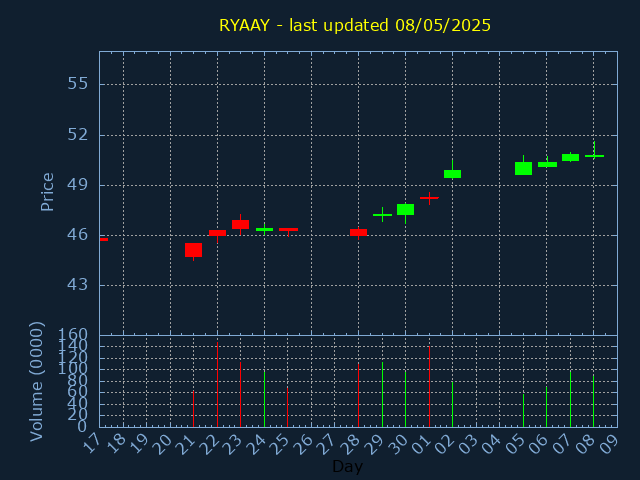Click day label '28' on x-axis
640x480 pixels.
[x=351, y=443]
